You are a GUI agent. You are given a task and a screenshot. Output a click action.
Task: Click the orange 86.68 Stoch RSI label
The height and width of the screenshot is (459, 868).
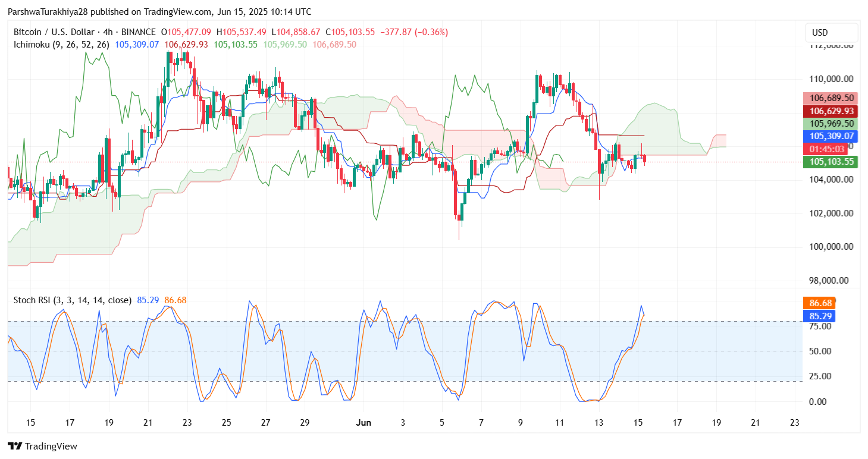(x=820, y=303)
